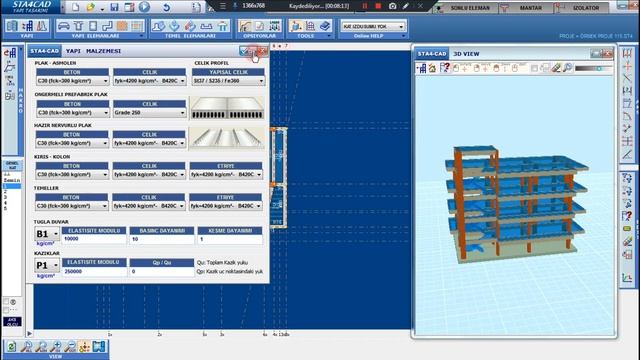This screenshot has width=640, height=360.
Task: Open the Grade 250 steel dropdown
Action: tap(149, 112)
